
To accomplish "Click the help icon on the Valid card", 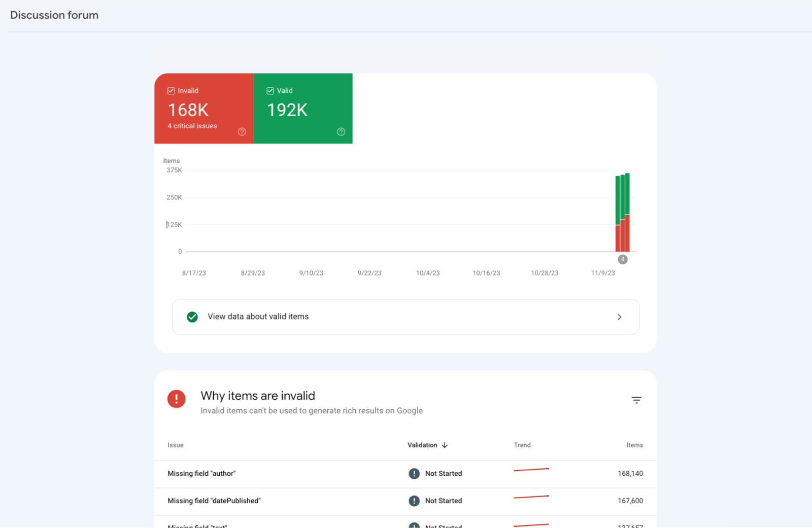I will (x=341, y=132).
